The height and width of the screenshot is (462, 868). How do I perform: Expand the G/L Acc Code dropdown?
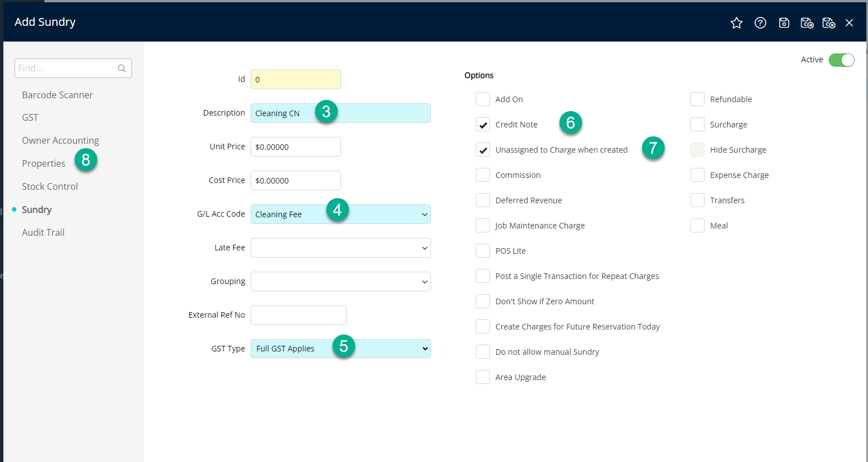click(x=424, y=214)
